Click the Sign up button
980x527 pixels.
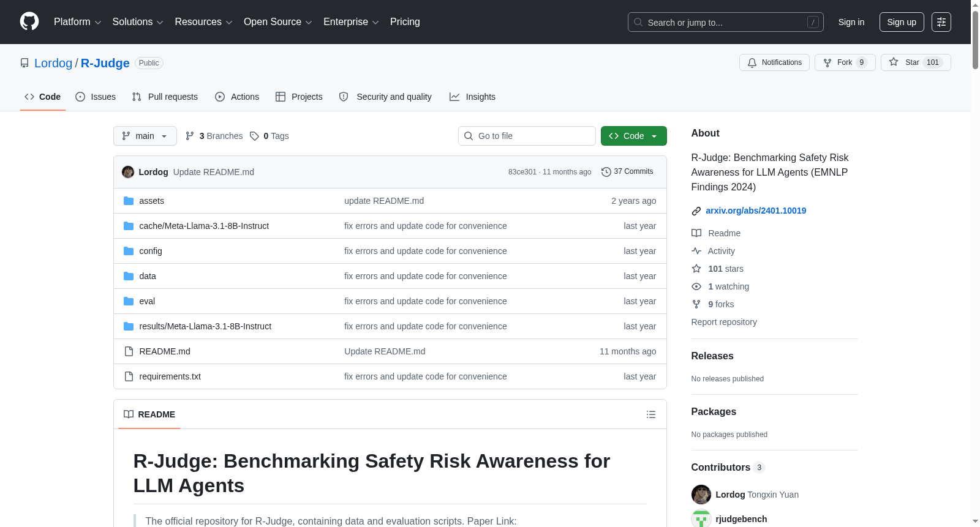902,22
